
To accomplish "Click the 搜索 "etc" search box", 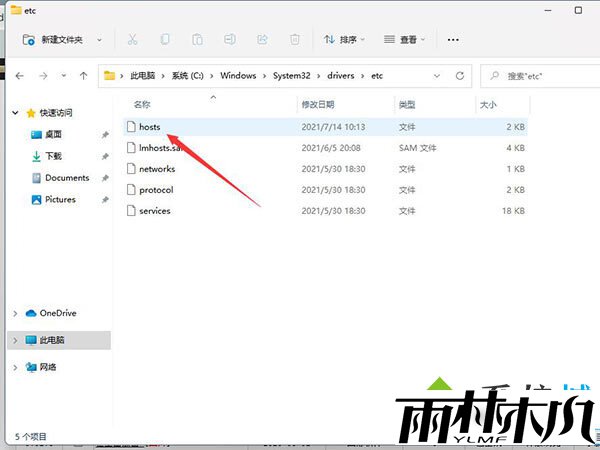I will pos(540,75).
